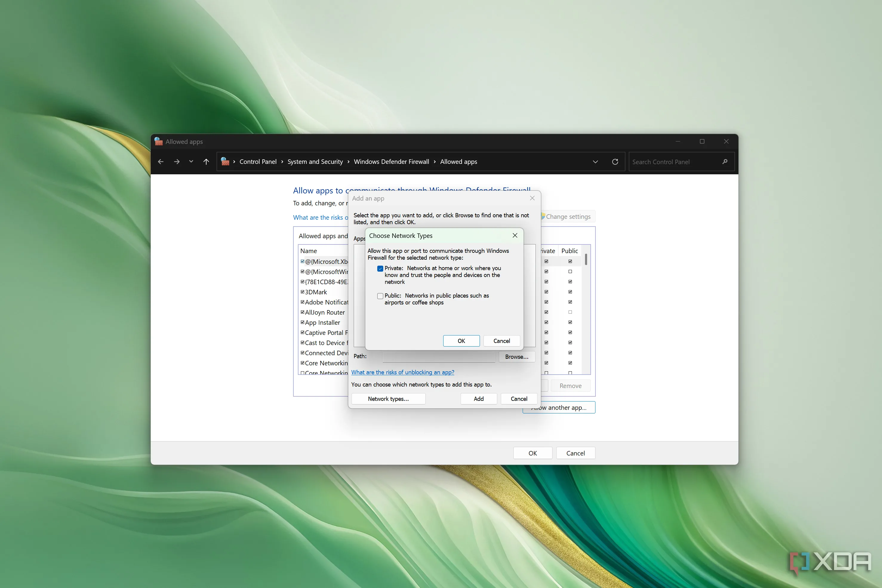Click the firewall icon in address bar
The image size is (882, 588).
pyautogui.click(x=225, y=161)
